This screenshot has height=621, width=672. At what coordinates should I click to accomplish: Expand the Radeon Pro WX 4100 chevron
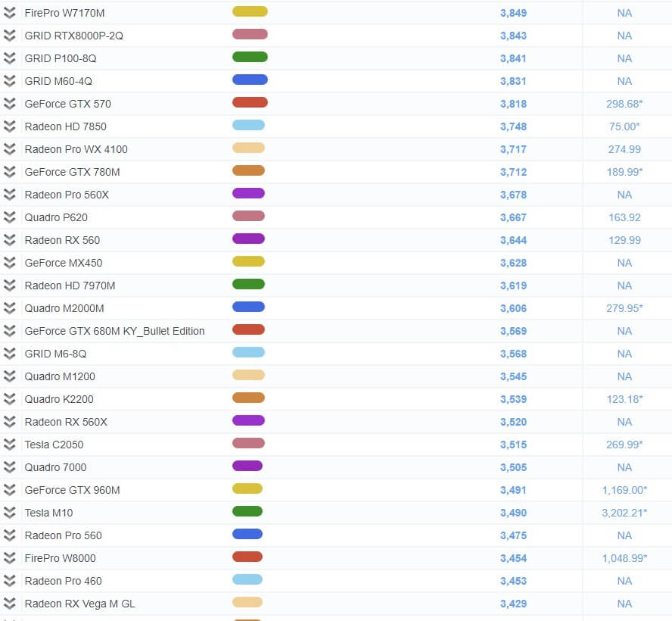9,149
